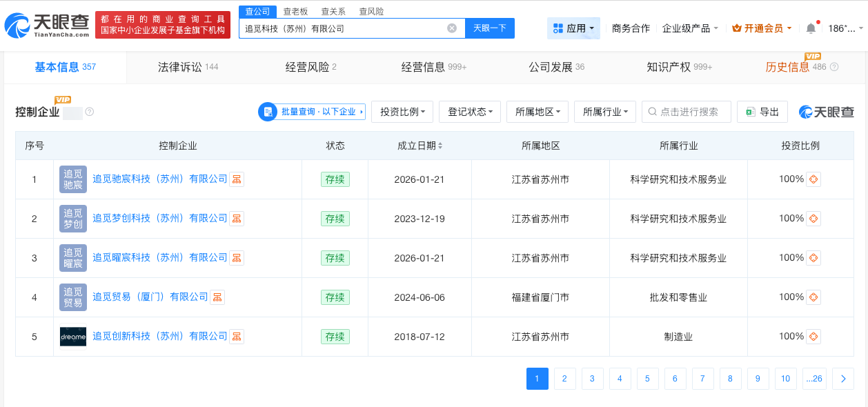The width and height of the screenshot is (868, 407).
Task: Open 商务合作 link
Action: coord(631,28)
